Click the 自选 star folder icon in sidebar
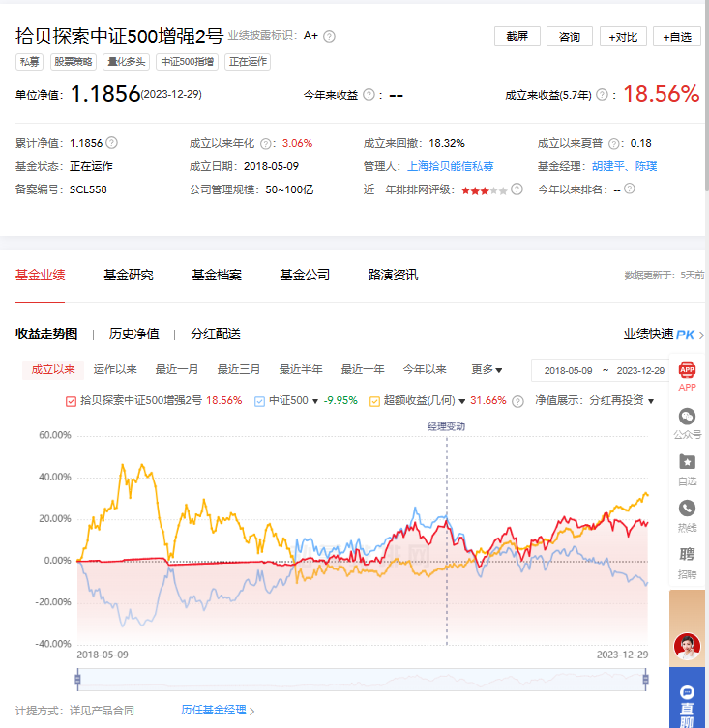The height and width of the screenshot is (728, 709). (687, 462)
